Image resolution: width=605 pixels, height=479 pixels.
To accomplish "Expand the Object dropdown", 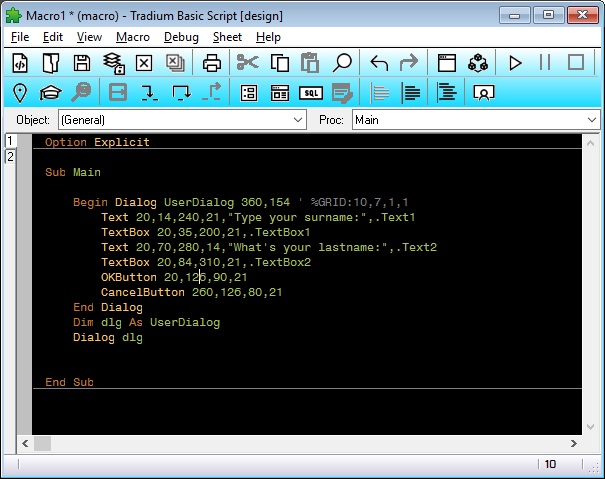I will click(x=298, y=120).
